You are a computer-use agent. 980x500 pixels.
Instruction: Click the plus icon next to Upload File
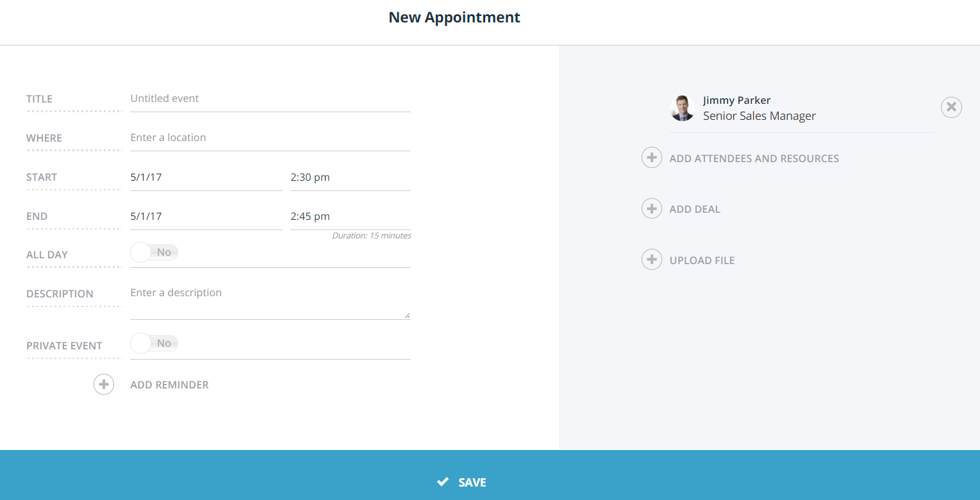(x=652, y=260)
